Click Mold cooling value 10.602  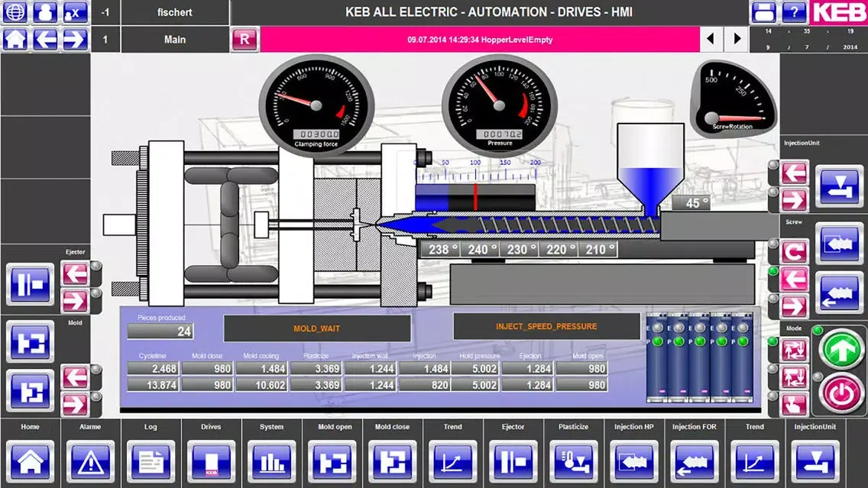[x=261, y=385]
